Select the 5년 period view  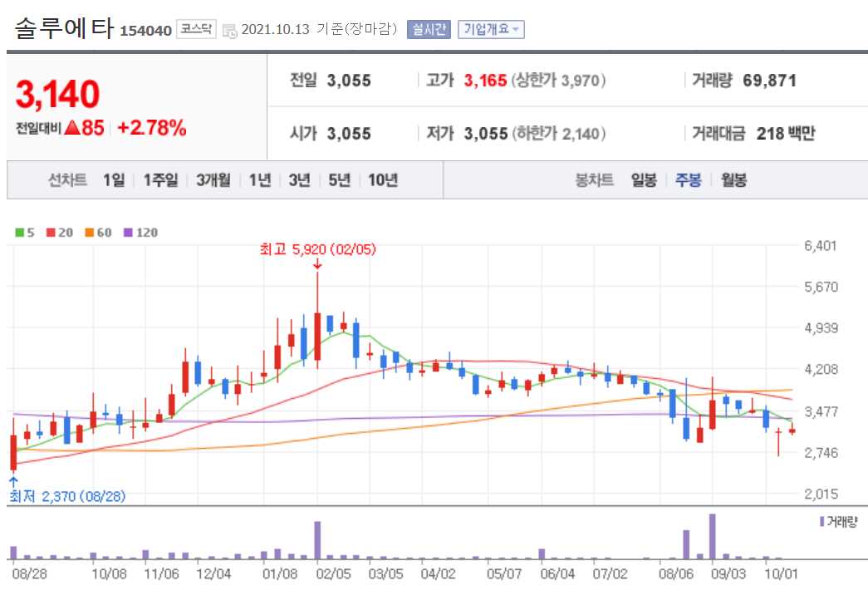338,179
